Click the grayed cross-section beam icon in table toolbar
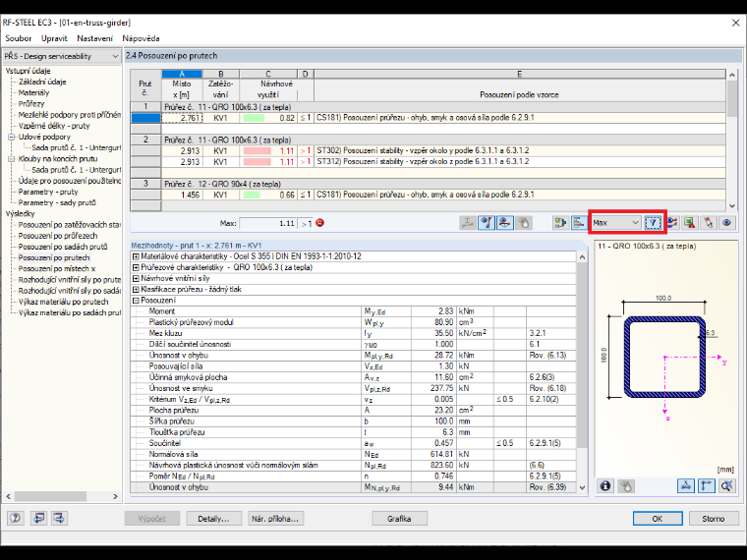Viewport: 747px width, 560px height. [467, 222]
